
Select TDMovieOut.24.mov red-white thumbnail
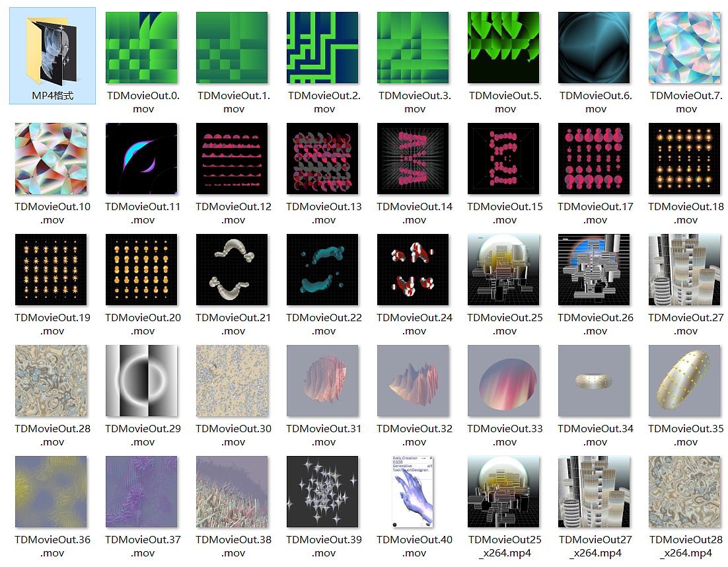[413, 270]
